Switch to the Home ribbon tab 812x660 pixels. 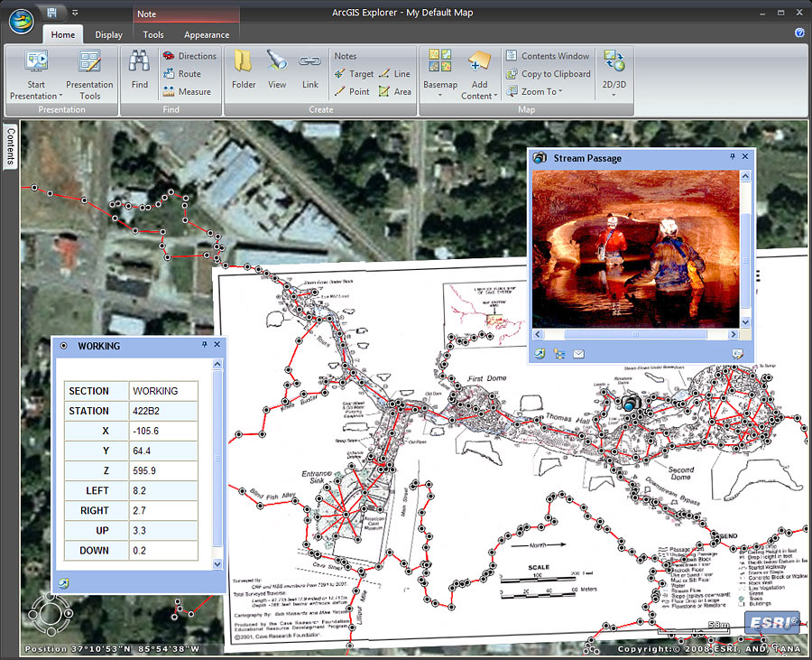coord(62,34)
